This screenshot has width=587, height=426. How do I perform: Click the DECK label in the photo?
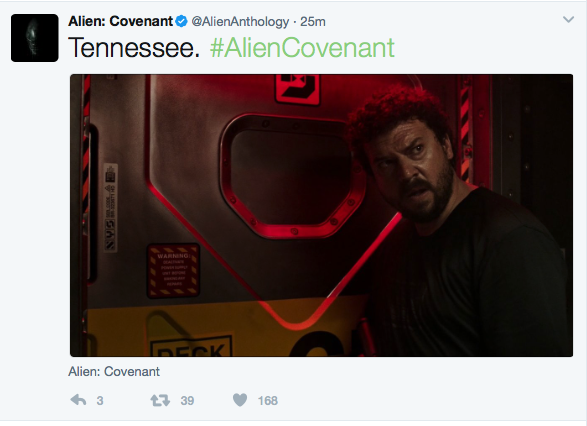point(191,345)
